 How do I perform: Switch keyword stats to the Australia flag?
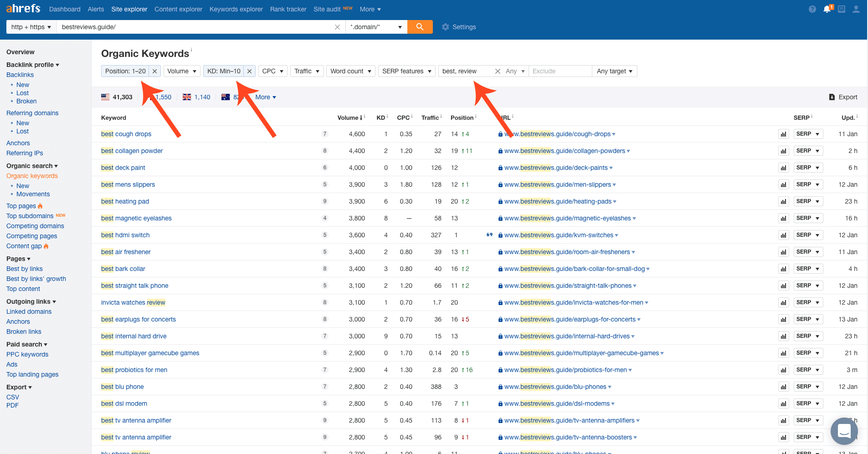point(225,97)
